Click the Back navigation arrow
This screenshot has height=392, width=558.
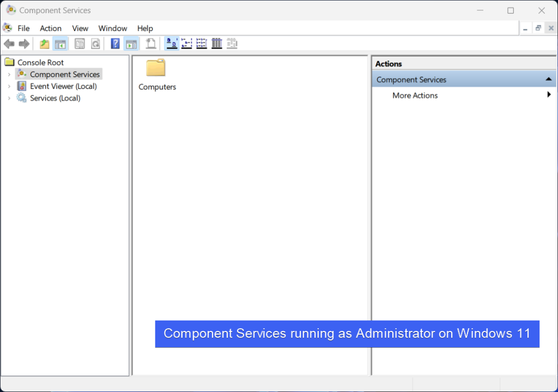tap(9, 43)
